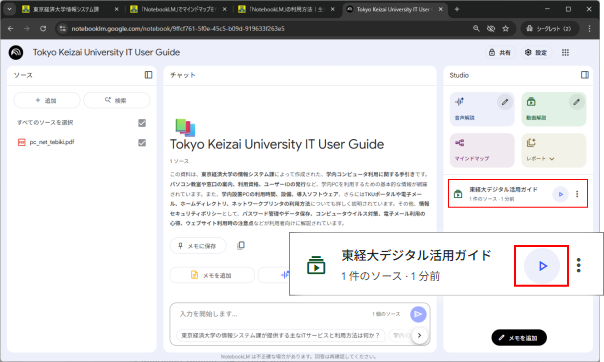
Task: Toggle the すべてのソースを選択 checkbox
Action: (x=142, y=123)
